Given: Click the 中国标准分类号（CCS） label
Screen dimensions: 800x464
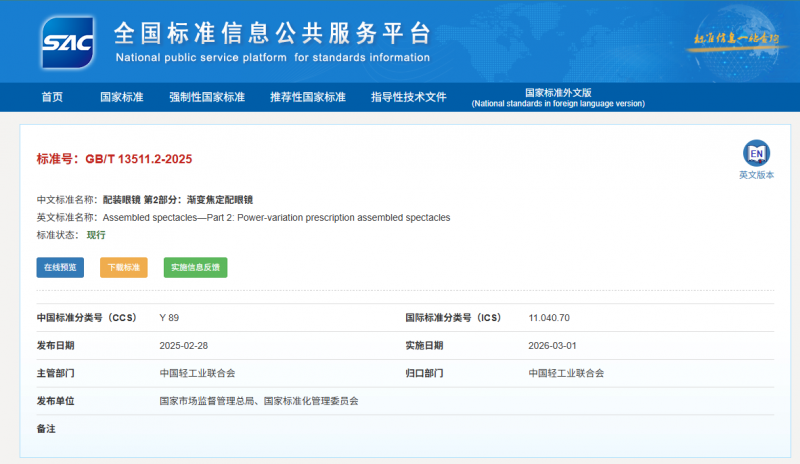Looking at the screenshot, I should click(x=87, y=318).
